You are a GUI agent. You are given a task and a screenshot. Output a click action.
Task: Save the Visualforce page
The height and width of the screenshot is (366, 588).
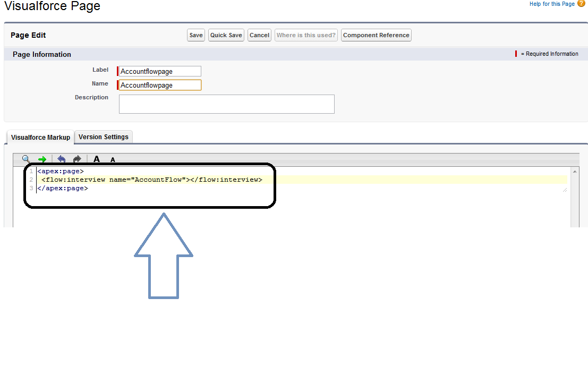(195, 35)
